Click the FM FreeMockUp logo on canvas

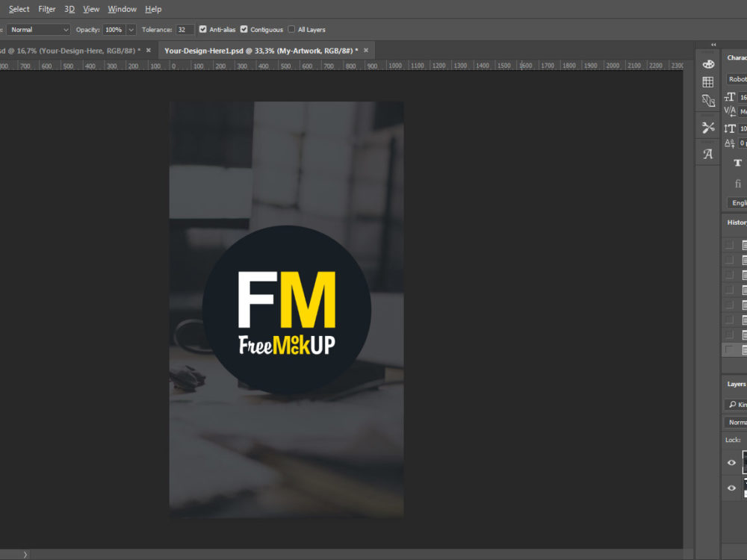(x=287, y=310)
